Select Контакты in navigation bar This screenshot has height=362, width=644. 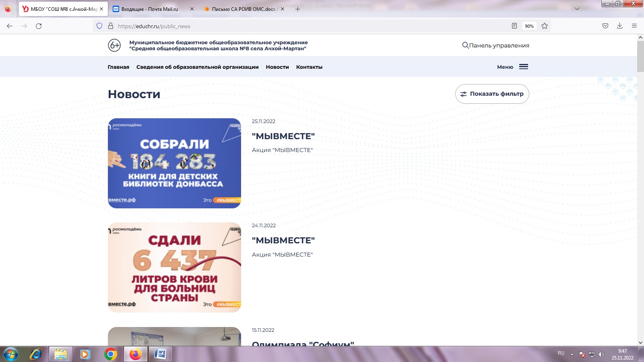309,67
